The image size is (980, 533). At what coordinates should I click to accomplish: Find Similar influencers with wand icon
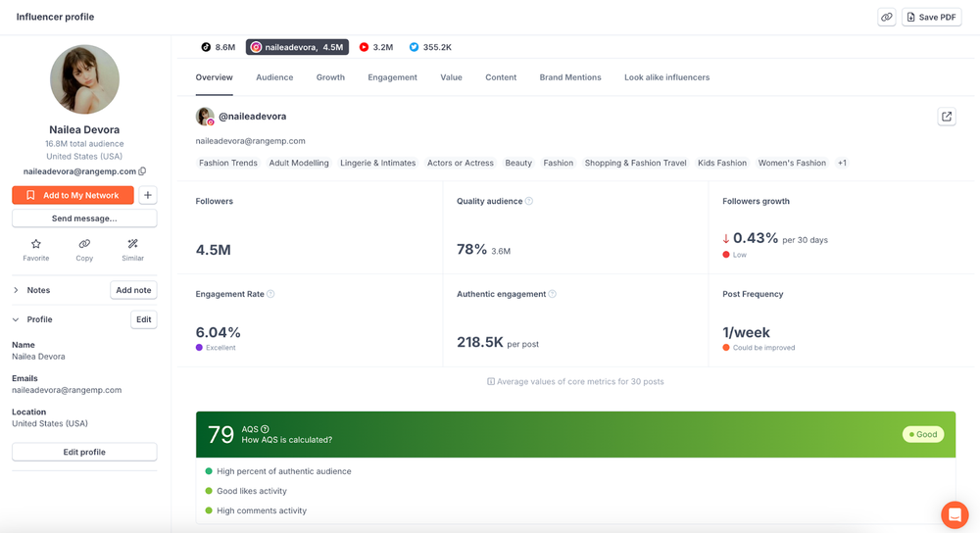132,249
